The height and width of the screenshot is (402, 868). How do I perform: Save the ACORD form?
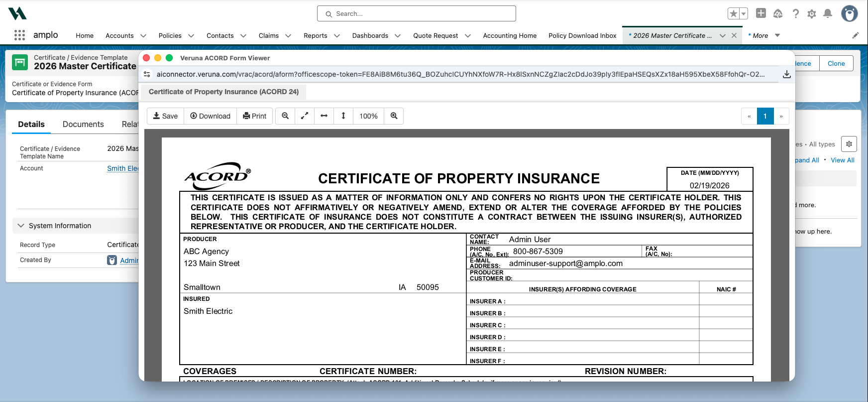[x=165, y=116]
